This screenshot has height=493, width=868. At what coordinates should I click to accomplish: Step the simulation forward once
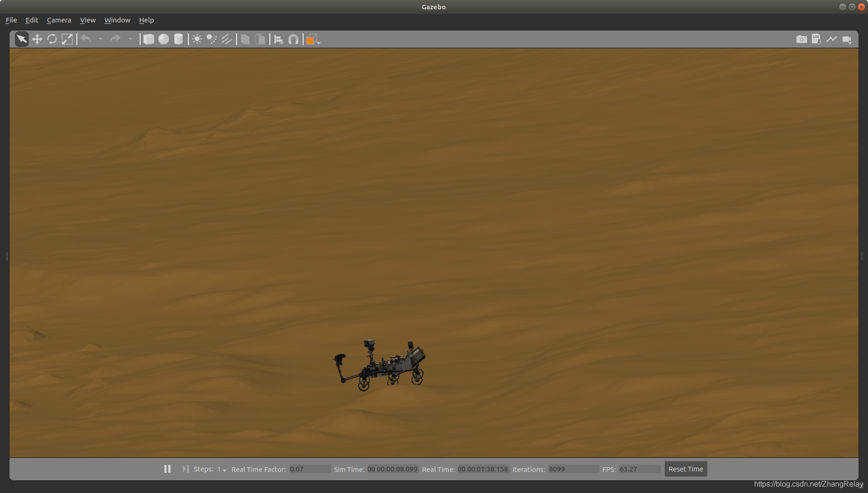[185, 469]
